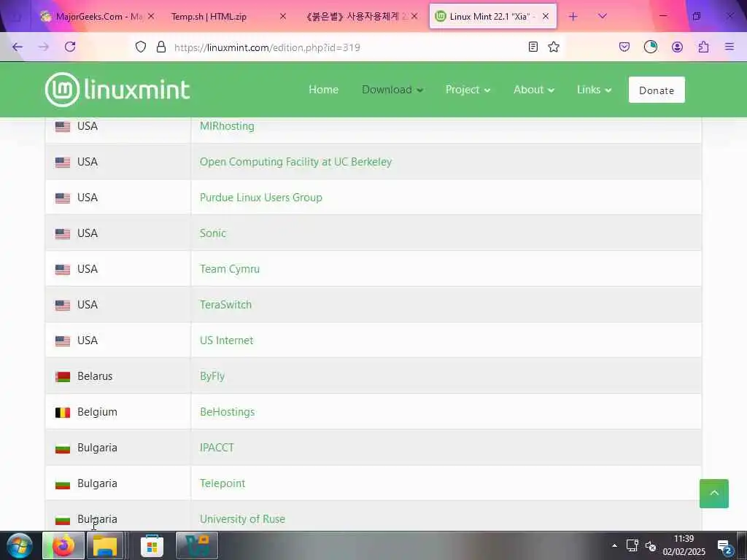Toggle reader view icon
Viewport: 747px width, 560px height.
(533, 47)
